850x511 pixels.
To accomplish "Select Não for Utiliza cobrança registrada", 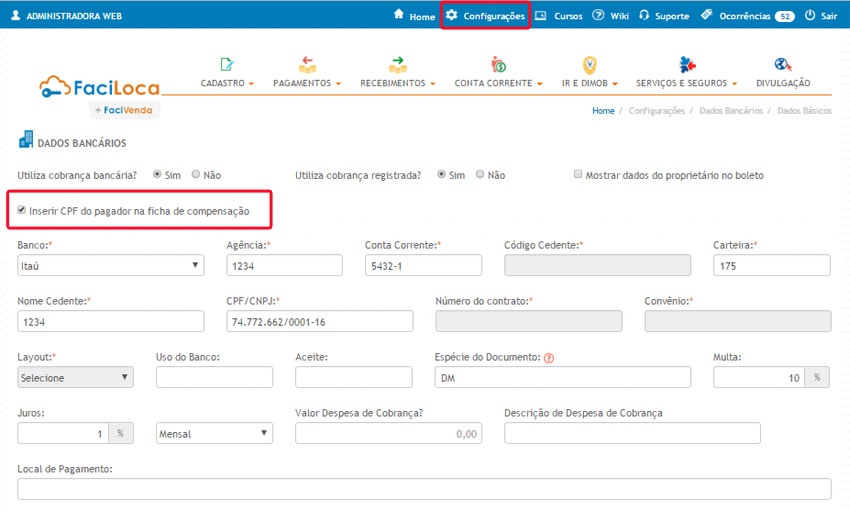I will point(480,175).
